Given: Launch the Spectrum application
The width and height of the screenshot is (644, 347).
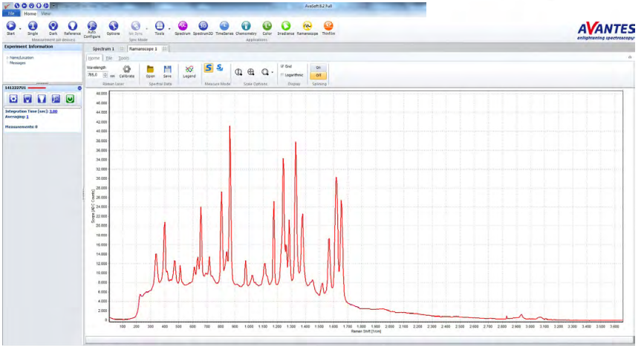Looking at the screenshot, I should point(183,28).
